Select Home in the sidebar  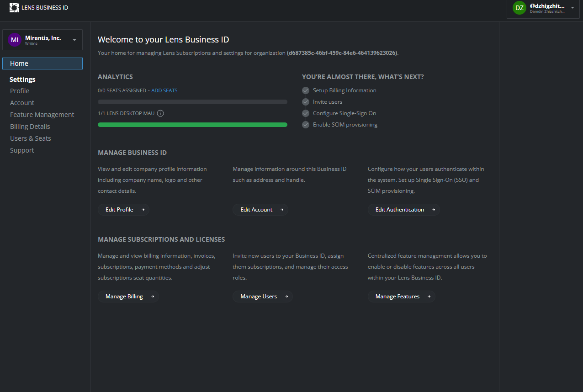point(42,64)
